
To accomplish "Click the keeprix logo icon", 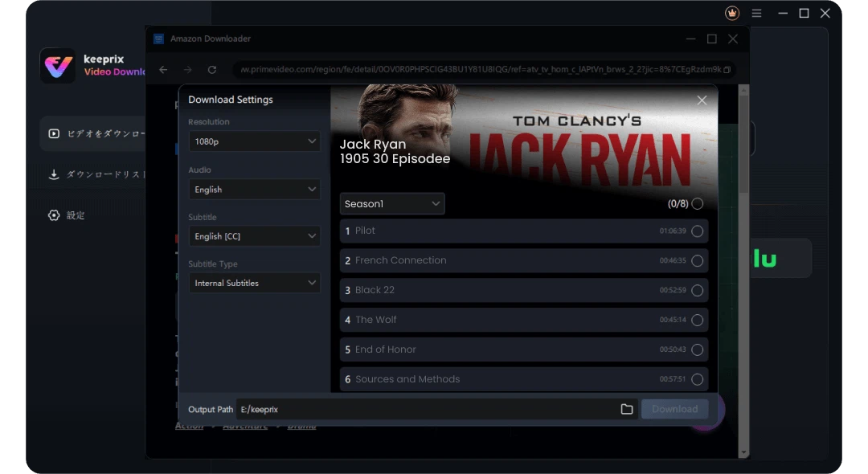I will pyautogui.click(x=58, y=66).
